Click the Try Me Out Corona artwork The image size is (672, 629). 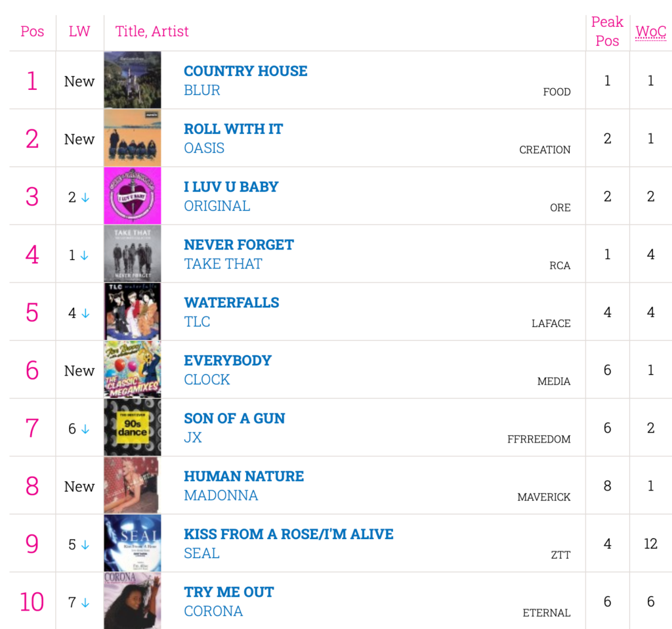point(132,601)
